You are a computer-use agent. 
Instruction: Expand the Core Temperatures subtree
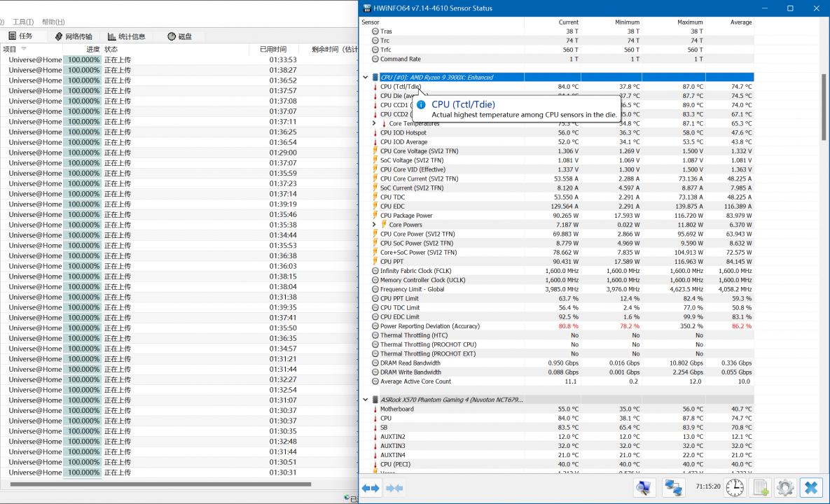pyautogui.click(x=374, y=123)
